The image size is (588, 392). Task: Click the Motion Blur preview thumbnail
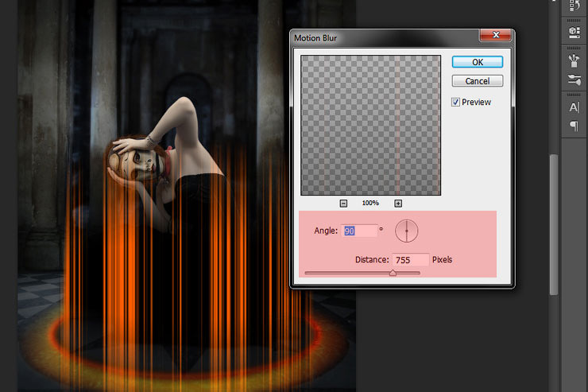(370, 125)
